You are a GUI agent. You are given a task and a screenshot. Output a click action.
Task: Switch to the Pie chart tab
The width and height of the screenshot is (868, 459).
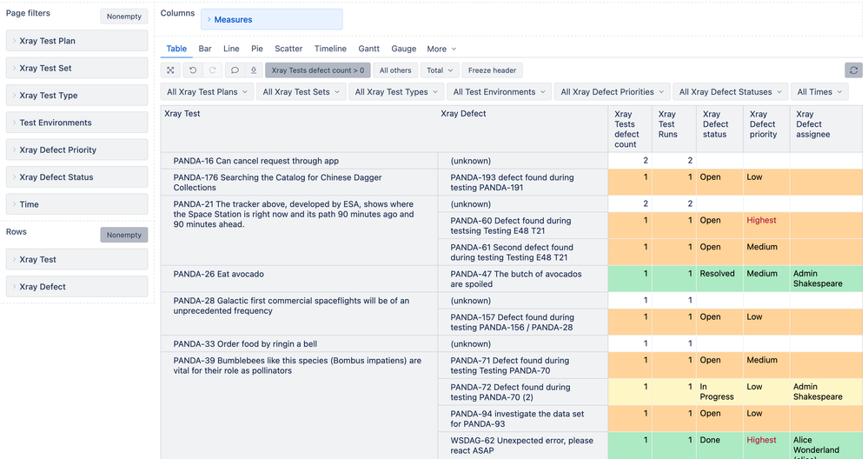tap(256, 49)
